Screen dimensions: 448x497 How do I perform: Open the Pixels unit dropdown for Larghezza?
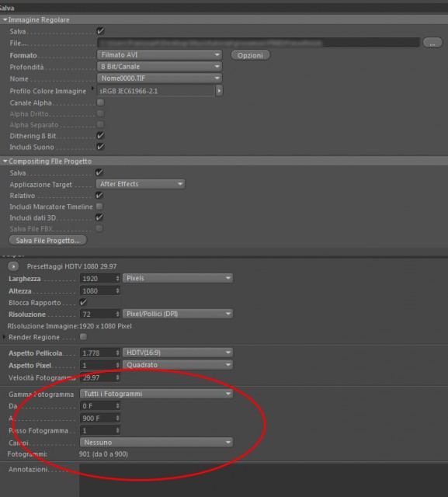(178, 278)
